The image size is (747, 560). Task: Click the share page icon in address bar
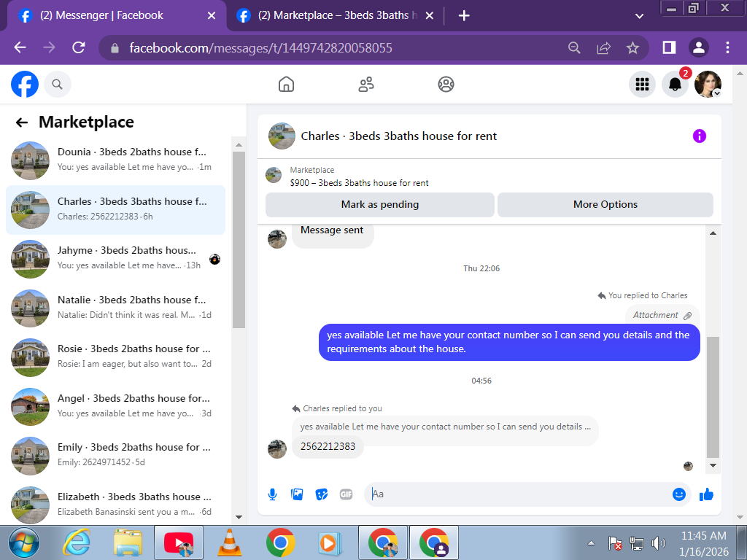tap(603, 47)
